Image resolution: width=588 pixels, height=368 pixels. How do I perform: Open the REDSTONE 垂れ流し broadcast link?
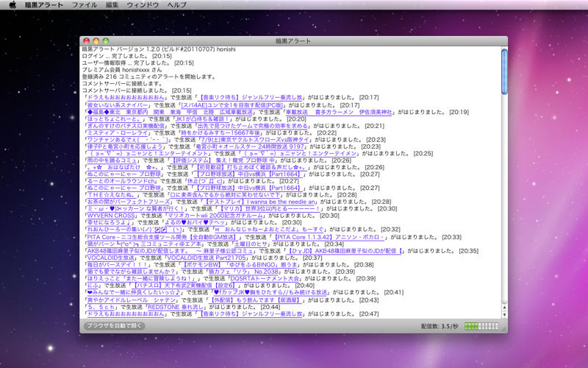pyautogui.click(x=176, y=307)
